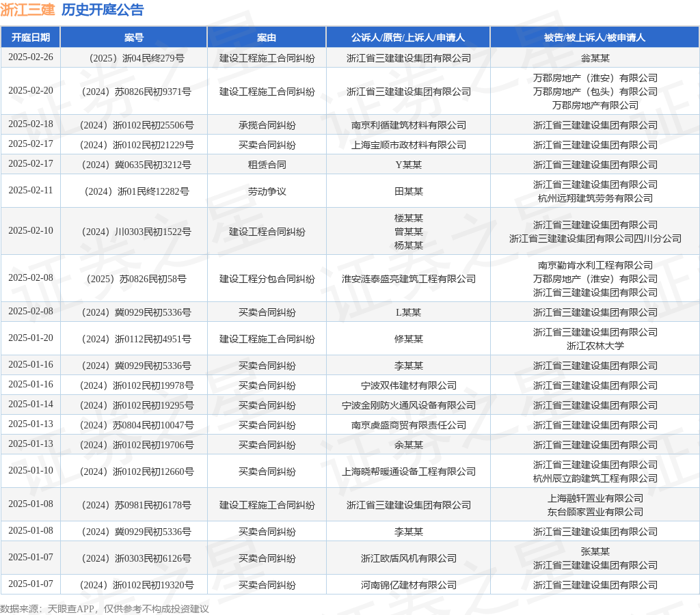Viewport: 700px width, 615px height.
Task: Click the 浙江三建 title text
Action: click(27, 10)
